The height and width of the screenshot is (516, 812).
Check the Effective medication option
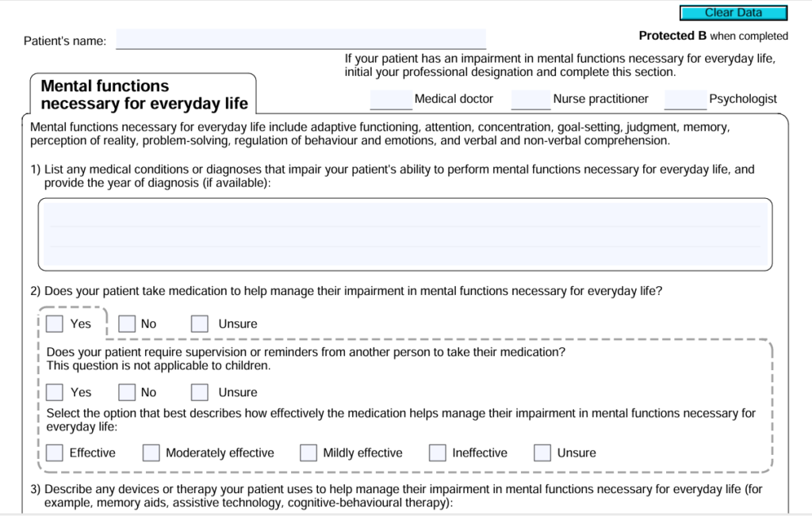click(x=54, y=452)
